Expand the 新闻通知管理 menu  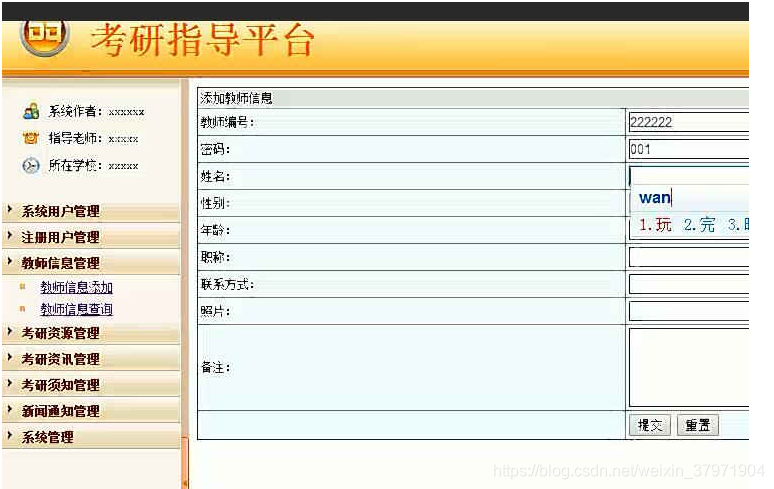pyautogui.click(x=91, y=411)
